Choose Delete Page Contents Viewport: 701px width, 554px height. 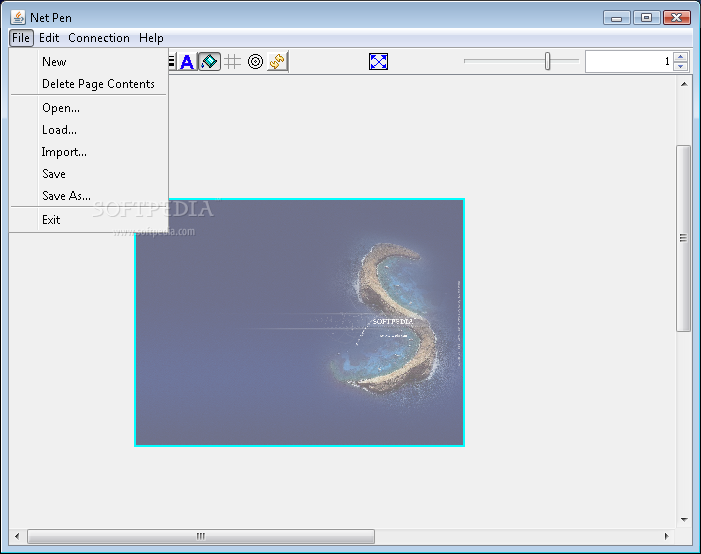point(89,84)
